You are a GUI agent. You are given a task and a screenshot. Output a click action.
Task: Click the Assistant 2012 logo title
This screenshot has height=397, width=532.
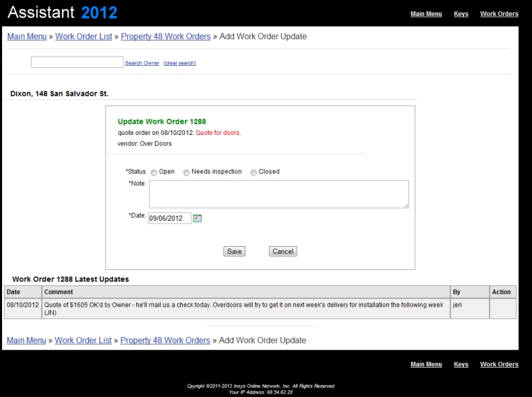point(63,13)
